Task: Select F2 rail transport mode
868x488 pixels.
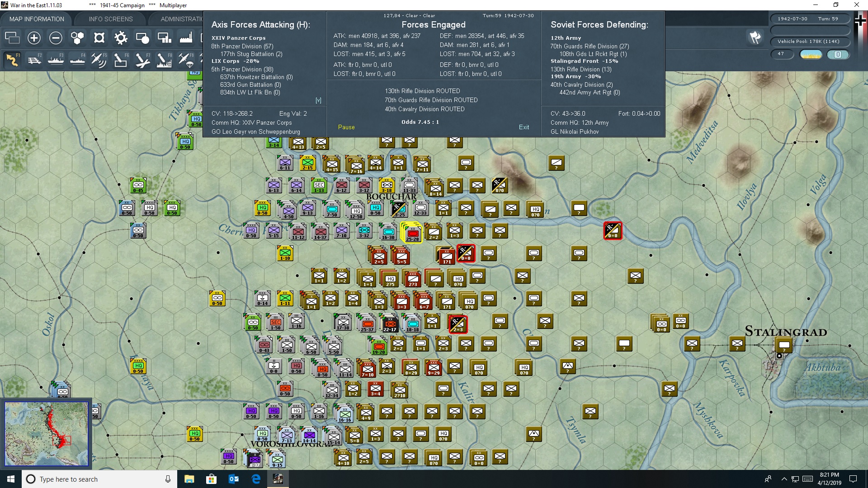Action: 34,60
